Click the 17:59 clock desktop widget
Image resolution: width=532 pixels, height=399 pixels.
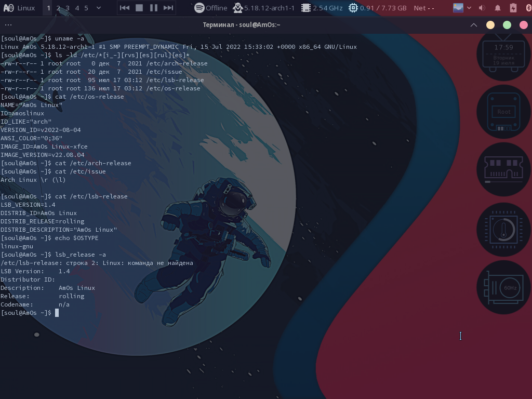(x=503, y=55)
